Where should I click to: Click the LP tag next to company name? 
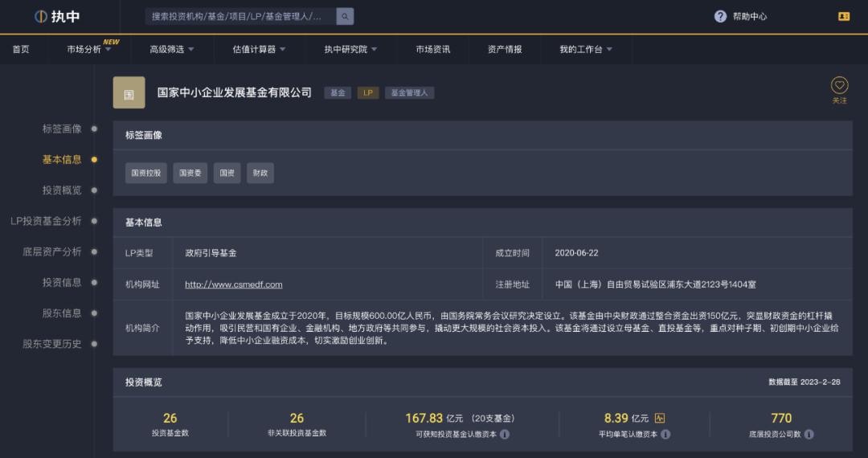(368, 93)
